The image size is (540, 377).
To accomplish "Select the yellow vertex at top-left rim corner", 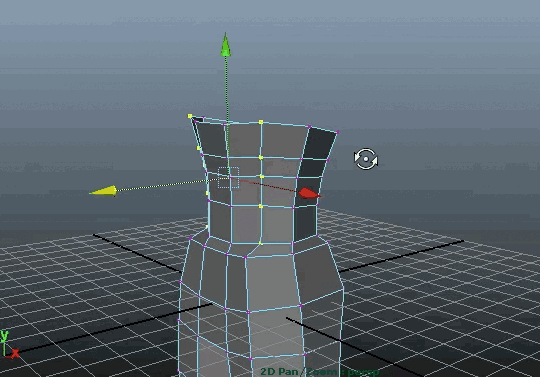I will point(190,116).
